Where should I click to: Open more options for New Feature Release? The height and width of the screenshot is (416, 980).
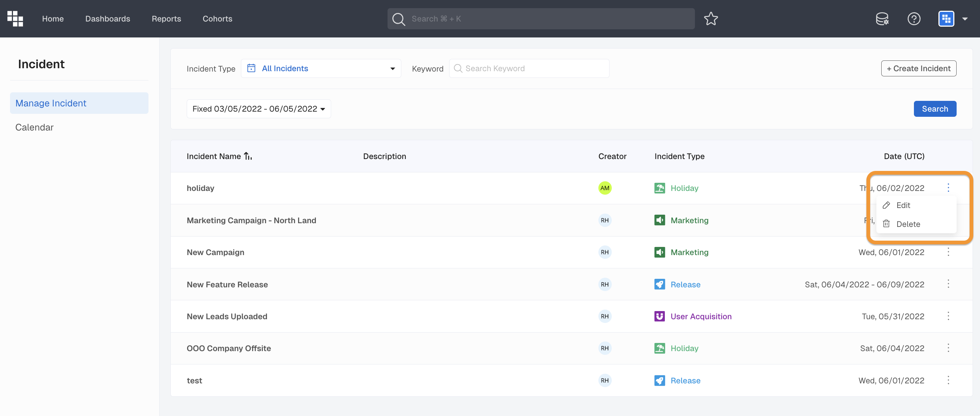pos(948,284)
